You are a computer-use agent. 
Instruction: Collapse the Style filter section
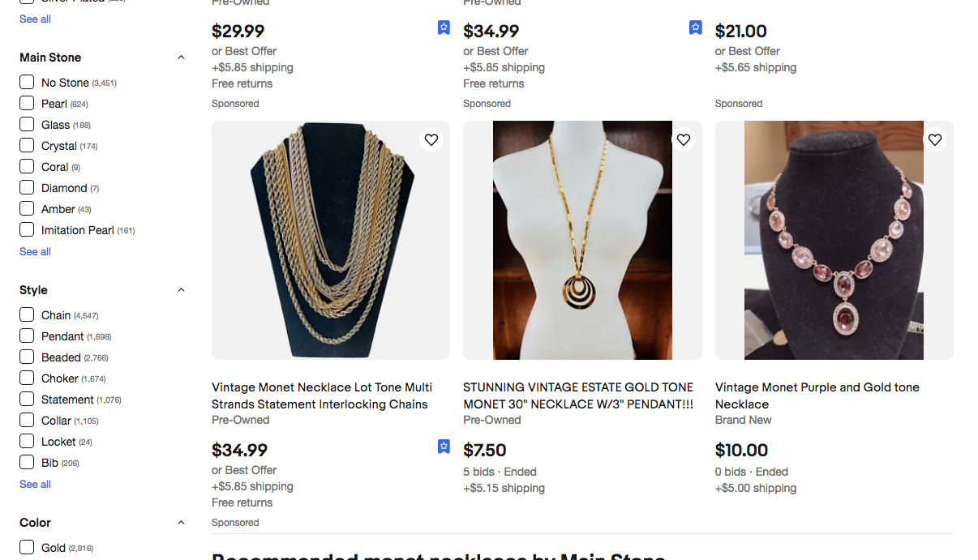point(181,290)
